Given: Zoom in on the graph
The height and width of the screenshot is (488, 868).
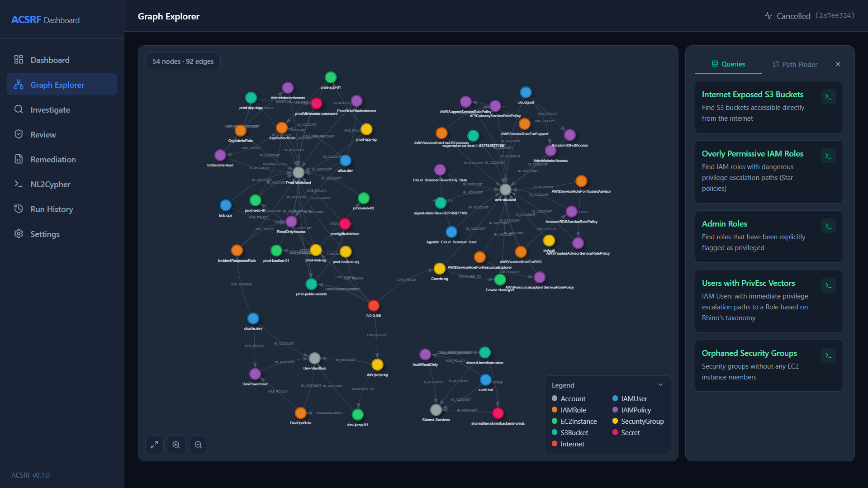Looking at the screenshot, I should (x=176, y=445).
